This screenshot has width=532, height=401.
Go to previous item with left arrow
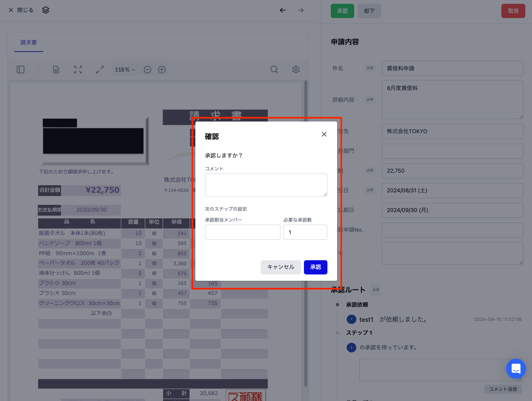coord(283,10)
